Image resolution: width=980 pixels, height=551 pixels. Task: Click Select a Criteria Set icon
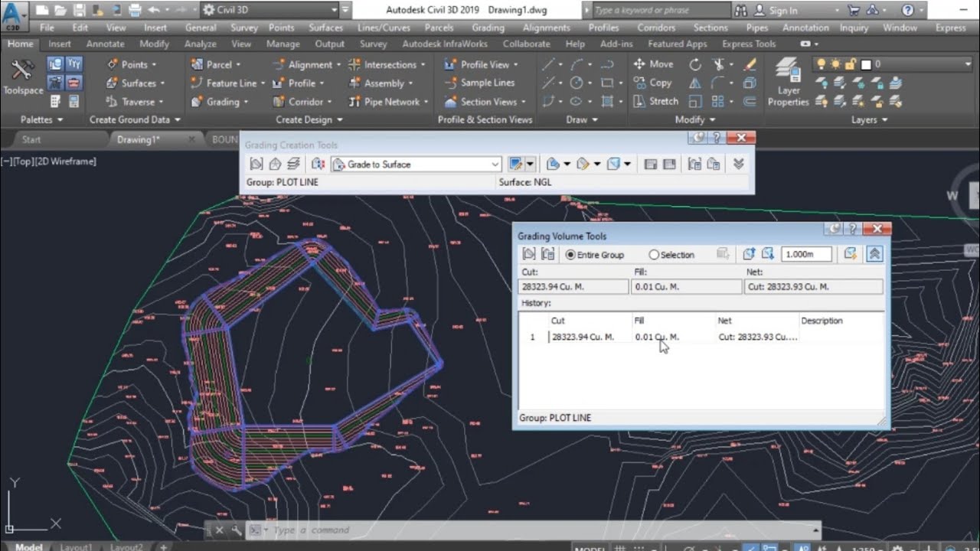318,164
